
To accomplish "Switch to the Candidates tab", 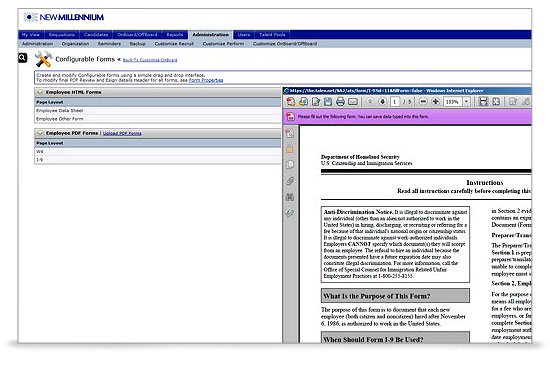I will [96, 35].
